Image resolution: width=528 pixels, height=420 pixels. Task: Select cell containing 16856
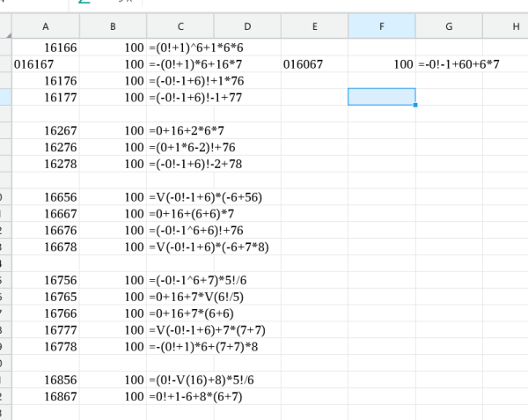(x=46, y=379)
